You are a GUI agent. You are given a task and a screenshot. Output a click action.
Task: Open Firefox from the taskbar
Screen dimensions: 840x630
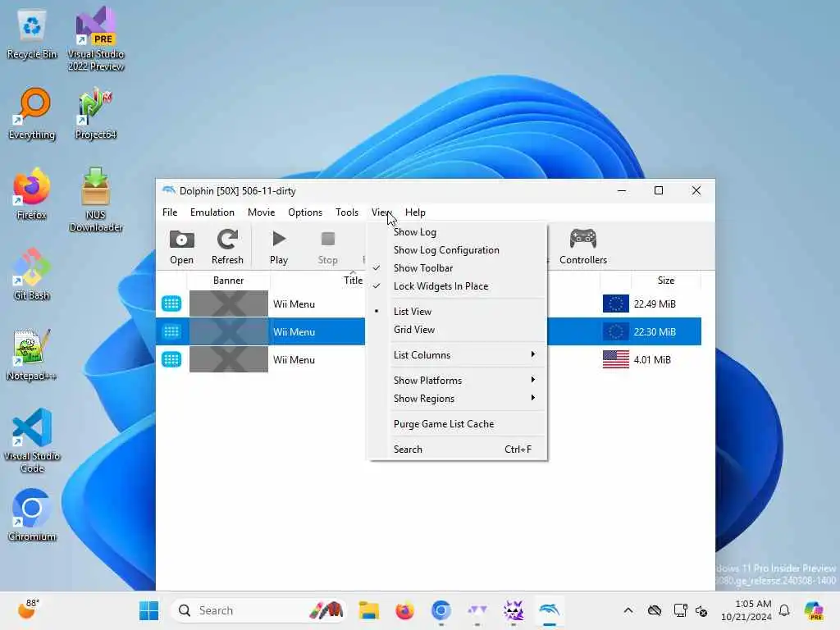pyautogui.click(x=405, y=610)
